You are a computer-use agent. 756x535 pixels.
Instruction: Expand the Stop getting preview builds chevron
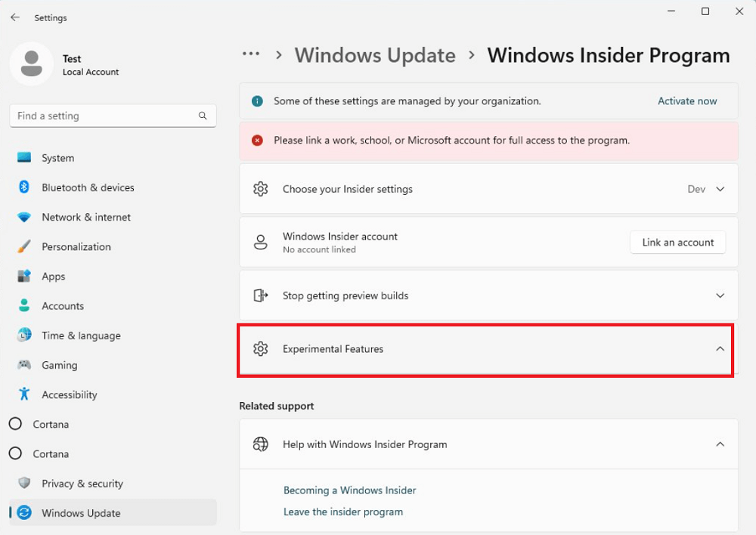tap(720, 295)
